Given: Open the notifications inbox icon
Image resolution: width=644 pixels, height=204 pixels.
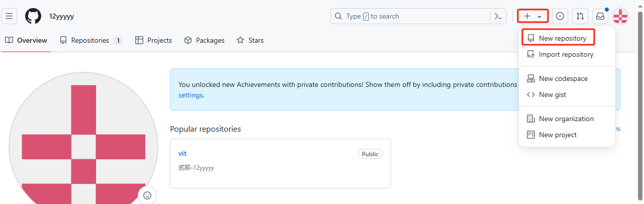Looking at the screenshot, I should pos(600,16).
